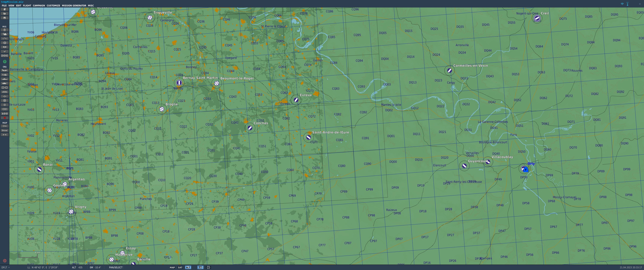The width and height of the screenshot is (644, 270).
Task: Select the Cormeilles-en-Vexin airfield marker
Action: [x=449, y=70]
